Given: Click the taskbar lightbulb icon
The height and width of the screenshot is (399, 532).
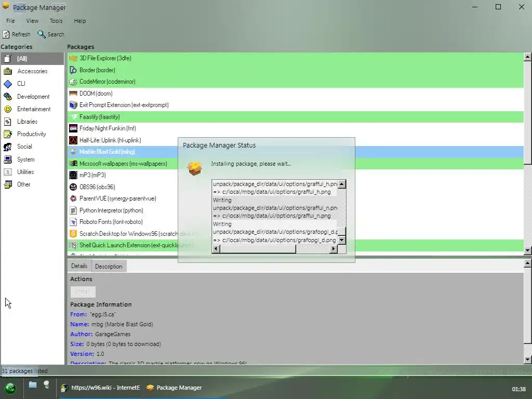Looking at the screenshot, I should (46, 385).
